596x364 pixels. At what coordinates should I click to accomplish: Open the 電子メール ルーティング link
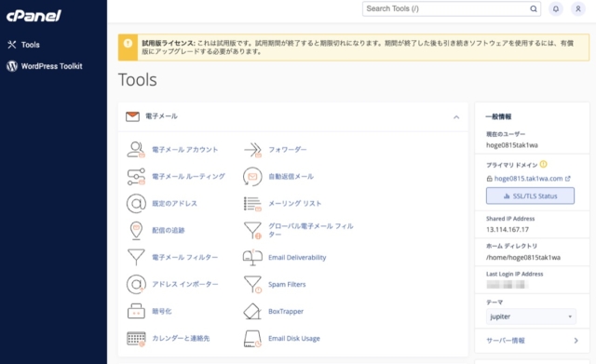[x=188, y=177]
